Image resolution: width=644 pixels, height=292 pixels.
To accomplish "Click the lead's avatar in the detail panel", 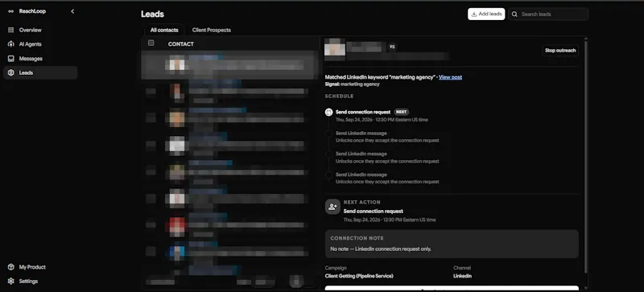I will 335,47.
